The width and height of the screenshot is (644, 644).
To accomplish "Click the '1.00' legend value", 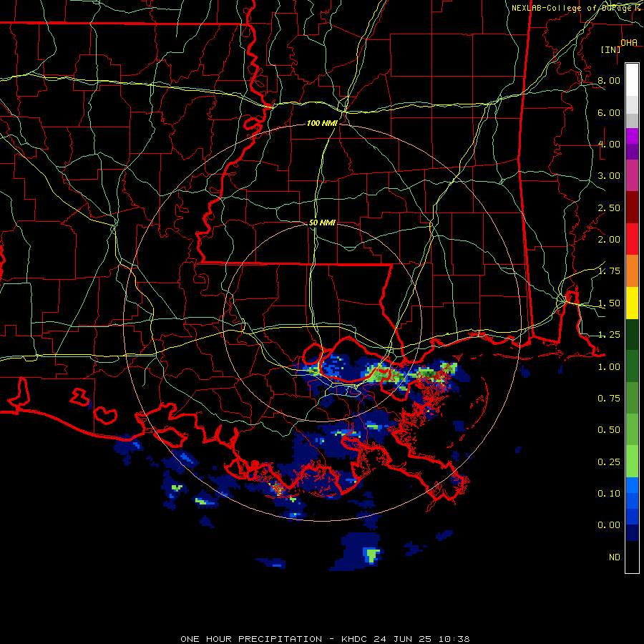I will (609, 367).
